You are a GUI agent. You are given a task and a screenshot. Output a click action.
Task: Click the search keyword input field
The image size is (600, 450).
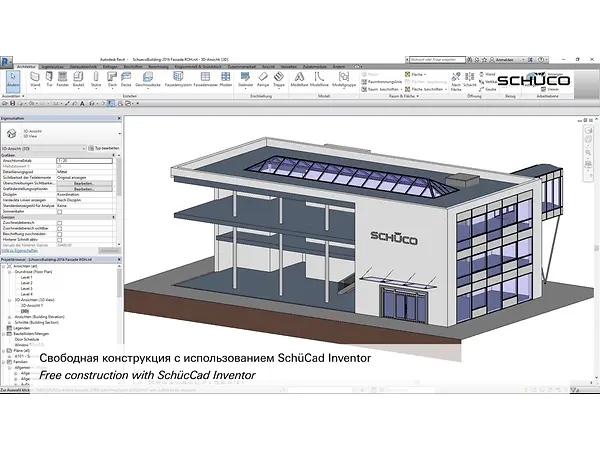pyautogui.click(x=437, y=60)
